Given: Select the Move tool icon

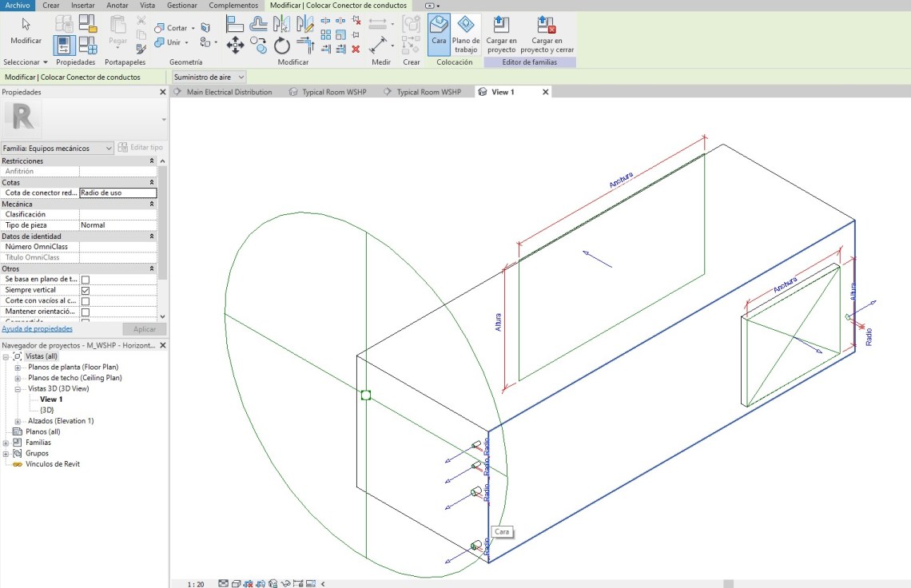Looking at the screenshot, I should pyautogui.click(x=235, y=45).
